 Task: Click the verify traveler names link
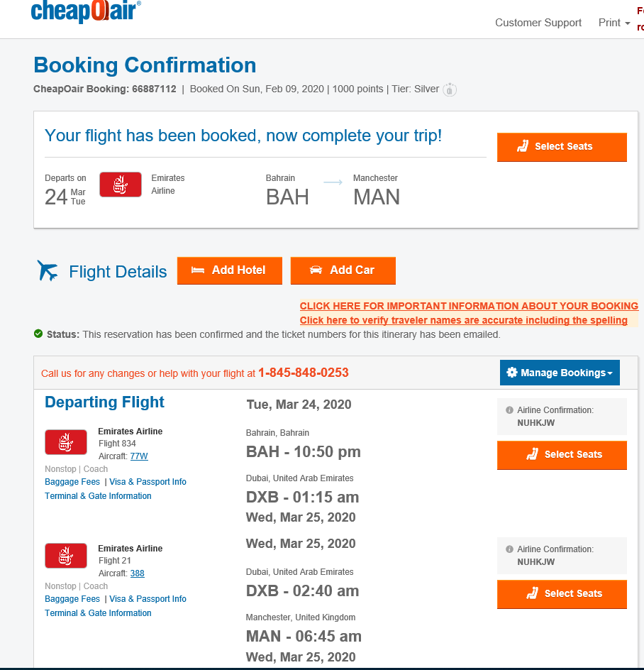463,320
